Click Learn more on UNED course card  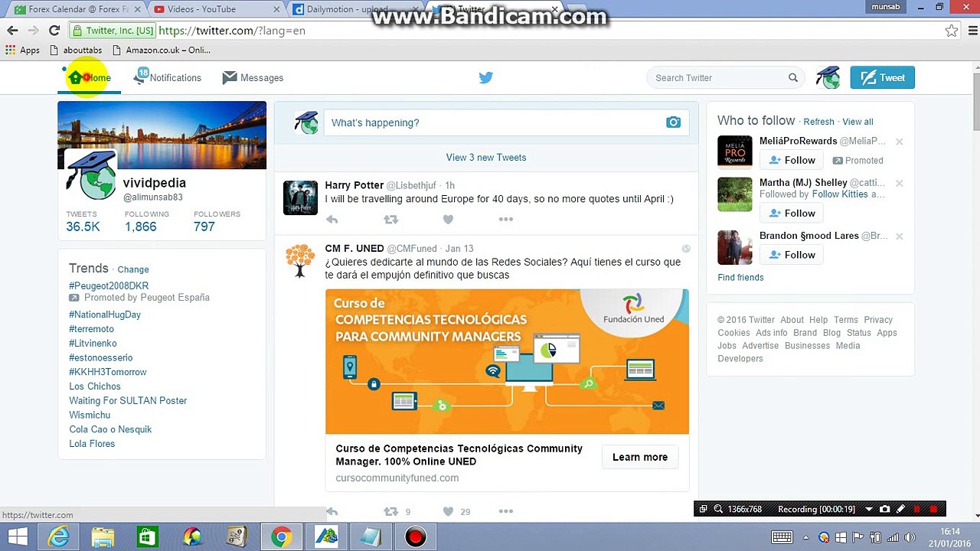(640, 457)
